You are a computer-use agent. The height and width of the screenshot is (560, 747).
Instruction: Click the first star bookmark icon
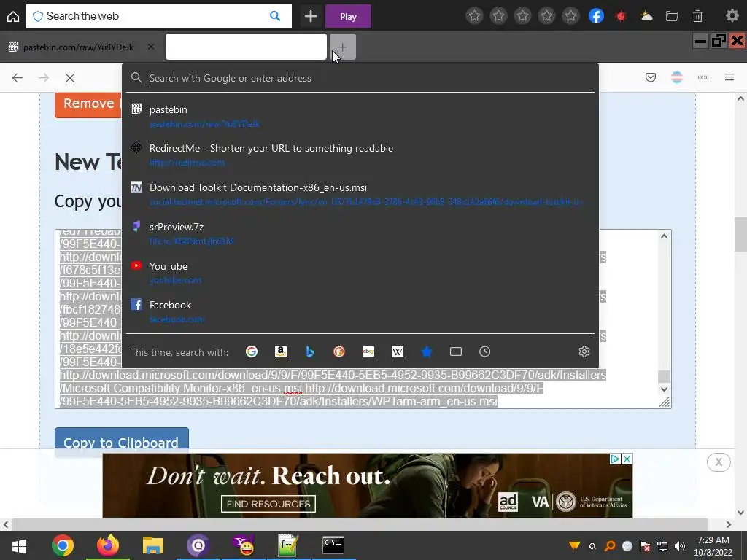point(474,16)
